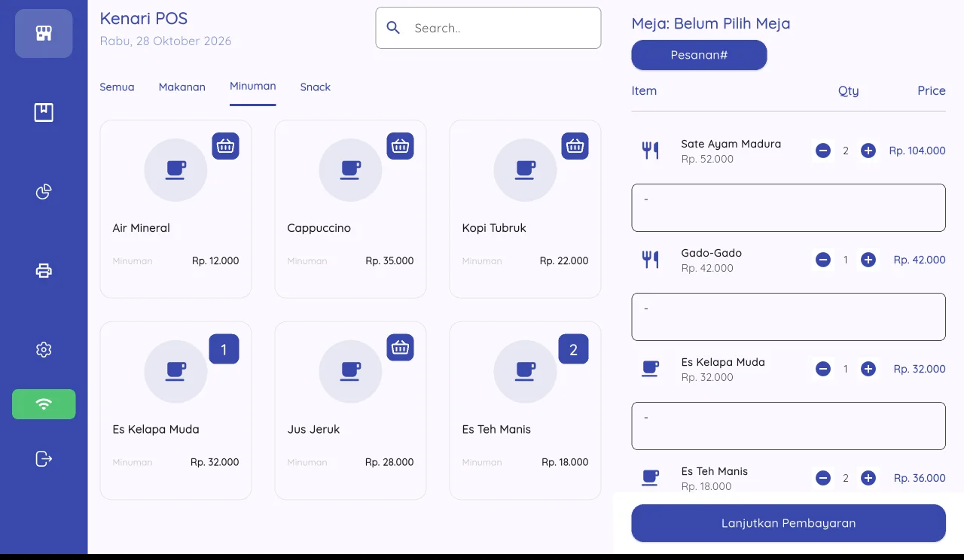Select the Minuman tab
Screen dimensions: 964x560
[x=253, y=87]
